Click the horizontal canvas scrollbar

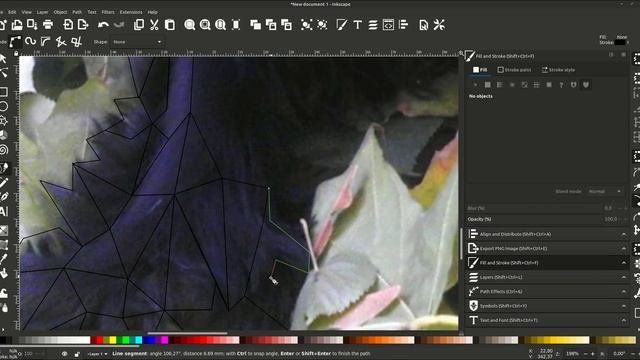187,333
